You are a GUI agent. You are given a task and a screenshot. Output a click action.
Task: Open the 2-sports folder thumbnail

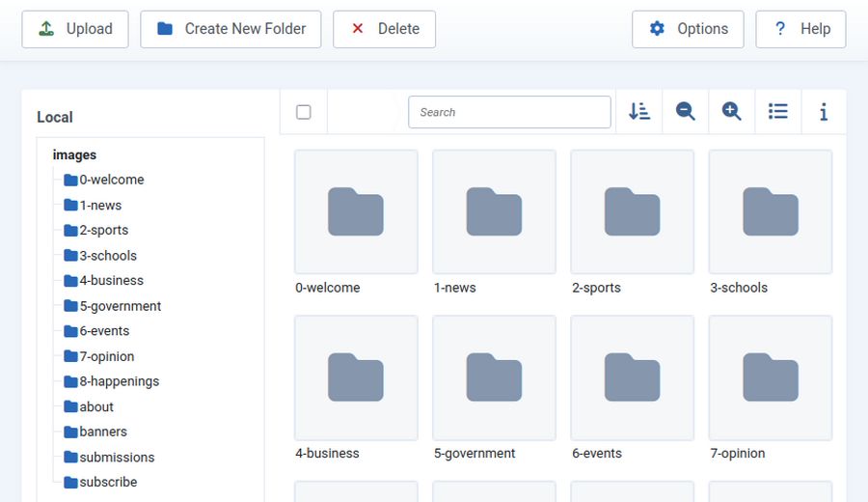(632, 212)
